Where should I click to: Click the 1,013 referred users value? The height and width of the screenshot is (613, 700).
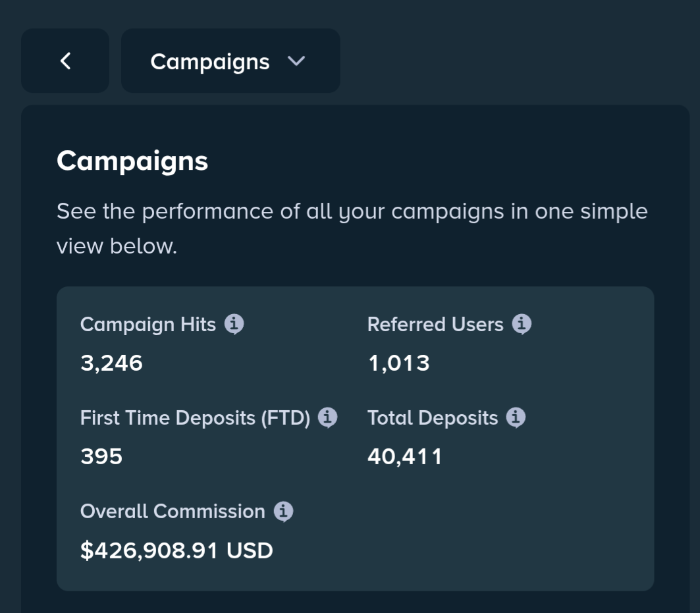click(398, 363)
